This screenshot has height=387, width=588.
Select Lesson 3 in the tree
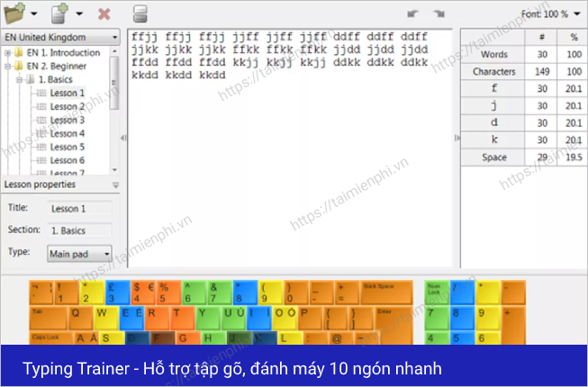(x=68, y=121)
